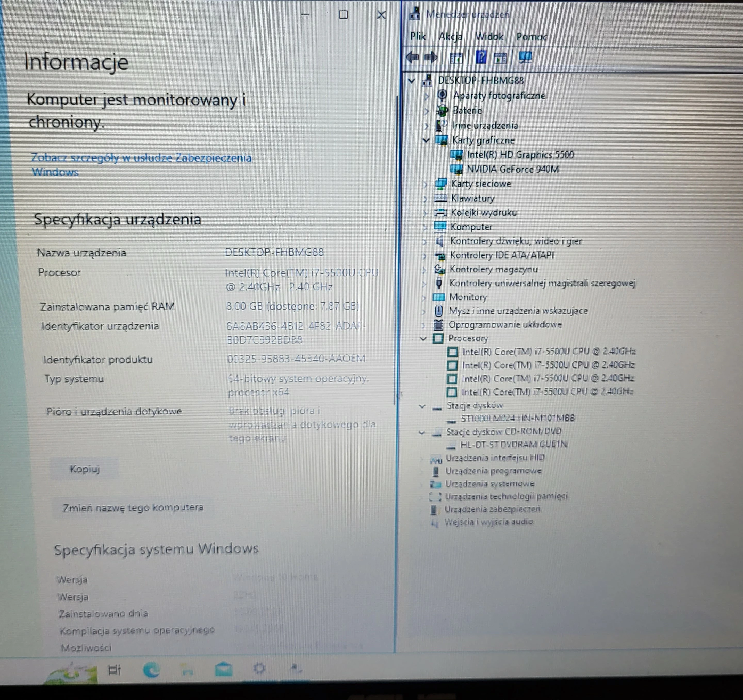Viewport: 743px width, 700px height.
Task: Click the Informacje window vertical scrollbar
Action: pyautogui.click(x=395, y=250)
